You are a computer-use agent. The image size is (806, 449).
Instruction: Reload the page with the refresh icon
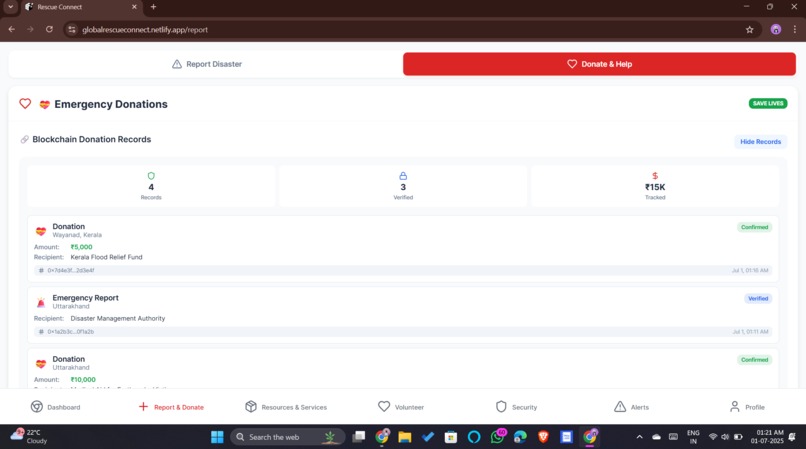[x=49, y=29]
